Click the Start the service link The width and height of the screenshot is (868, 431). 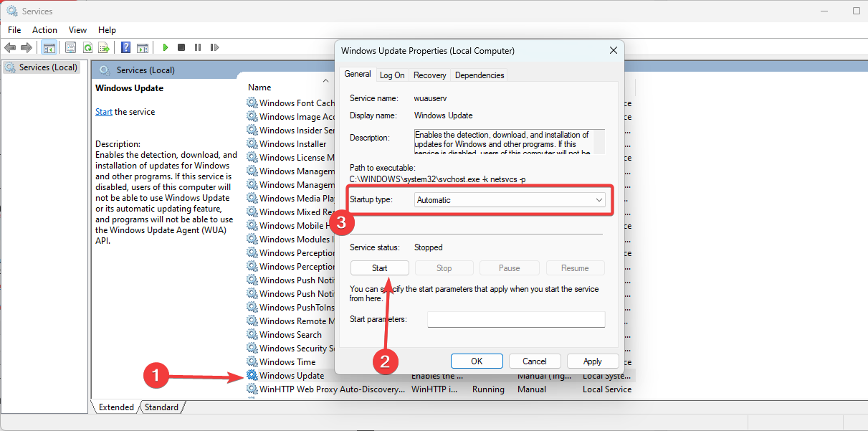click(104, 112)
